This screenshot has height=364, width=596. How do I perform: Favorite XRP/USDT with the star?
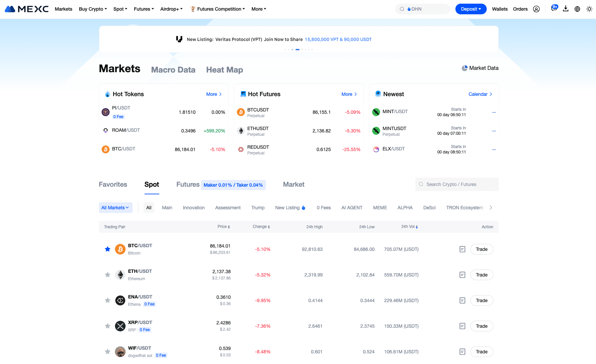[108, 326]
